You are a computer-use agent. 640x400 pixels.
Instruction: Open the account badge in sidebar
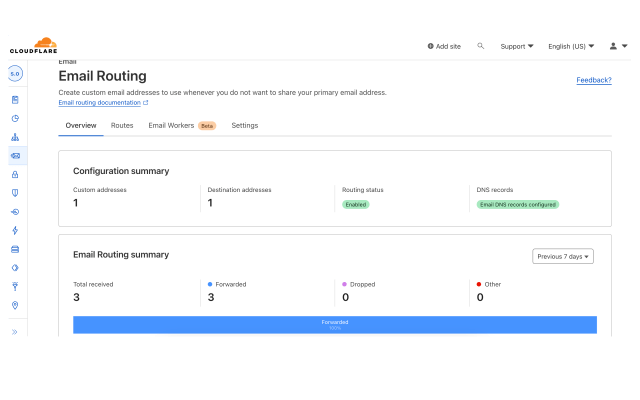pyautogui.click(x=15, y=74)
